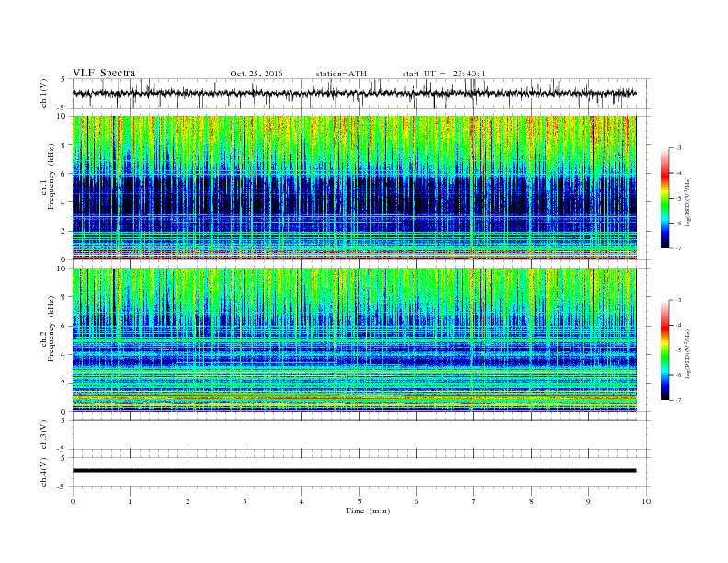Viewport: 728px width, 563px height.
Task: Select the date text "Oct. 25, 2016"
Action: tap(256, 74)
